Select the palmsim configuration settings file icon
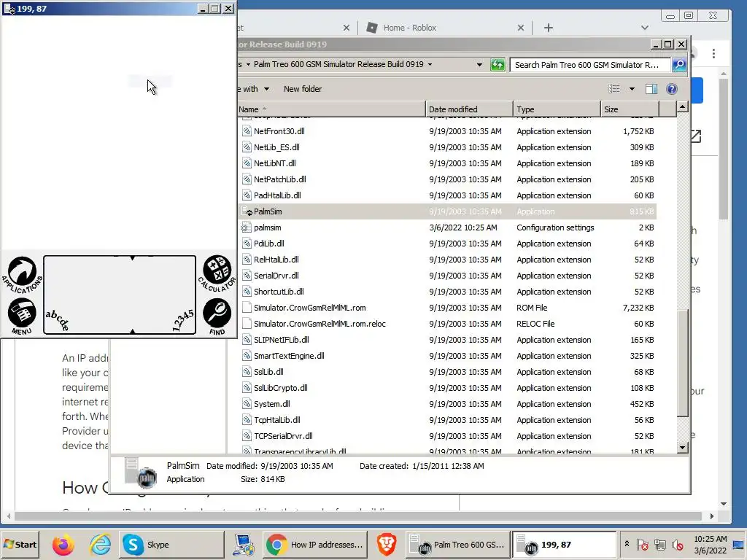This screenshot has height=560, width=747. point(247,227)
